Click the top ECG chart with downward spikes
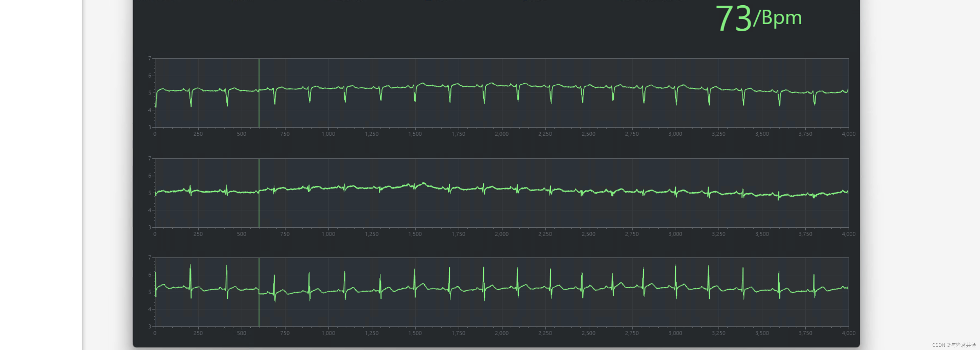This screenshot has height=350, width=980. point(501,93)
